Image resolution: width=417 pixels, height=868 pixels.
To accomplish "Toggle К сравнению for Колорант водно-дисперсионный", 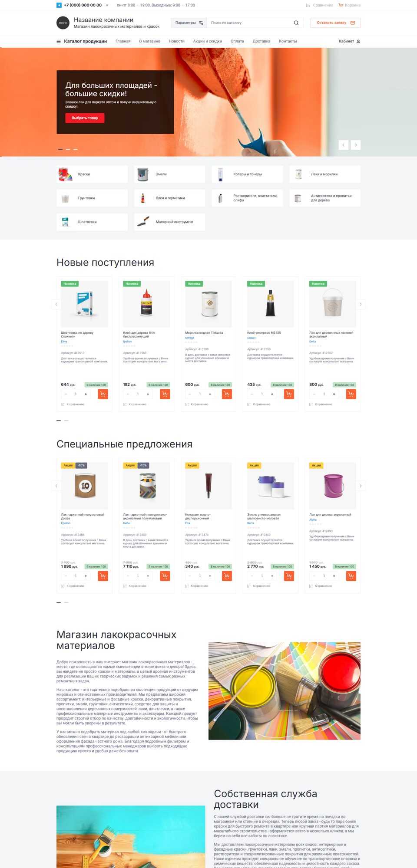I will click(197, 586).
